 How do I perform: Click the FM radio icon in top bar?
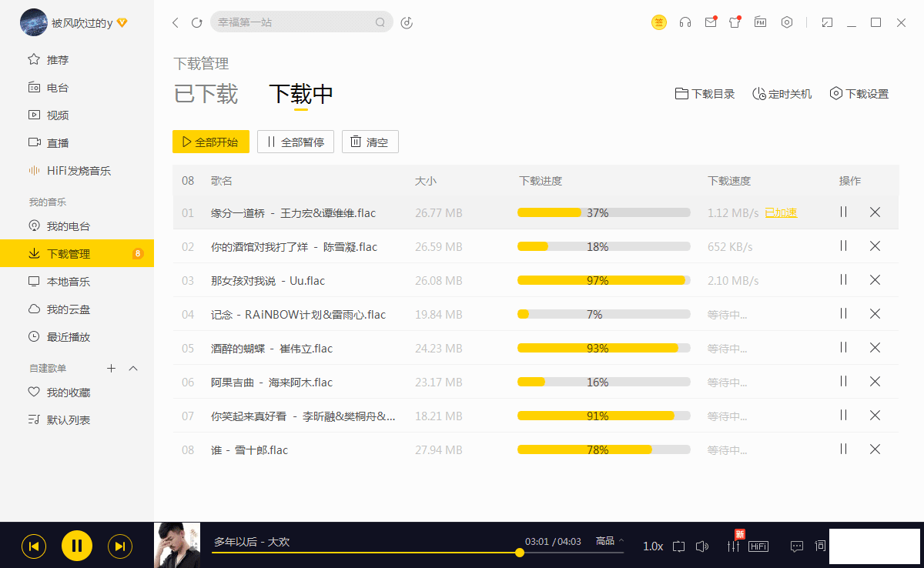point(760,22)
